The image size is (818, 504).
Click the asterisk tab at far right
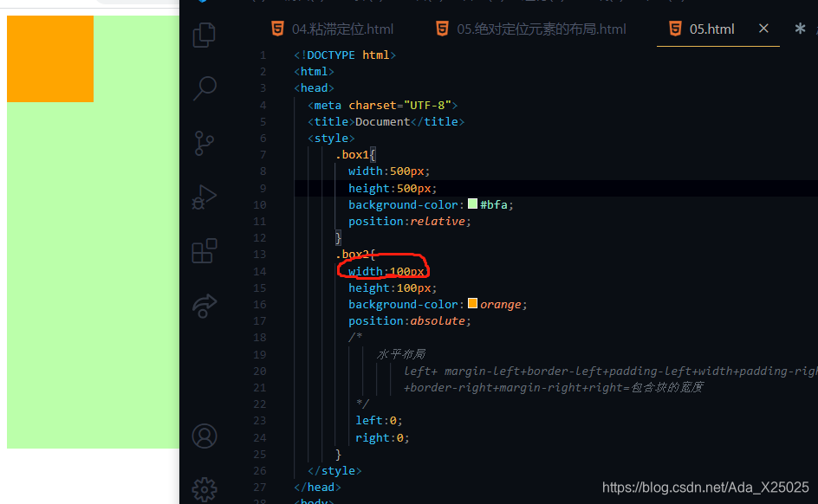coord(800,29)
